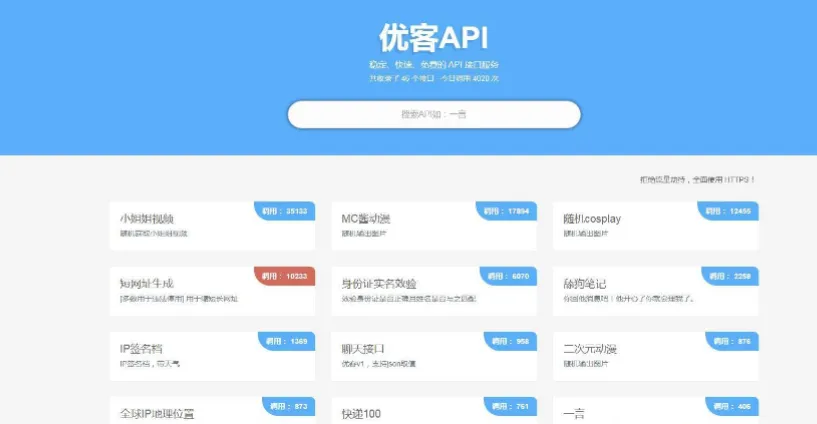Click the 调用 12455 call-count badge

coord(729,211)
